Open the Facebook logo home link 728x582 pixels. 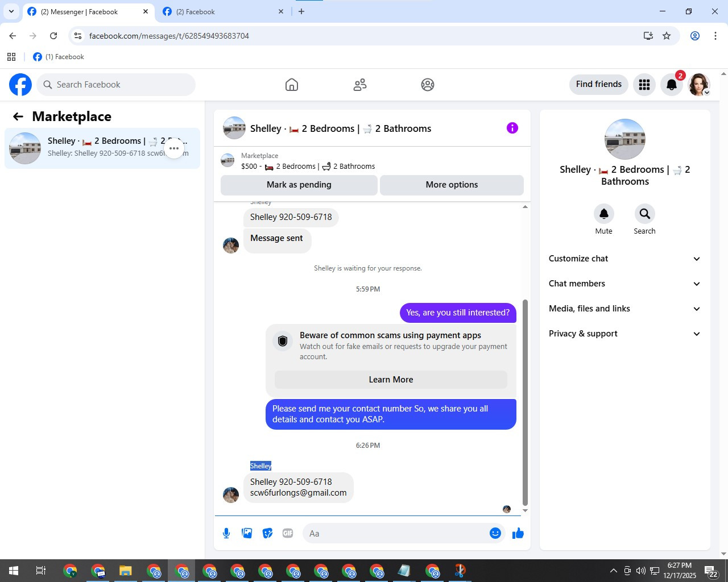[x=20, y=85]
